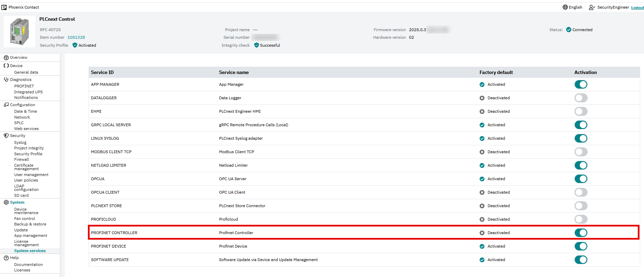The width and height of the screenshot is (644, 277).
Task: Select User management in sidebar
Action: (31, 175)
